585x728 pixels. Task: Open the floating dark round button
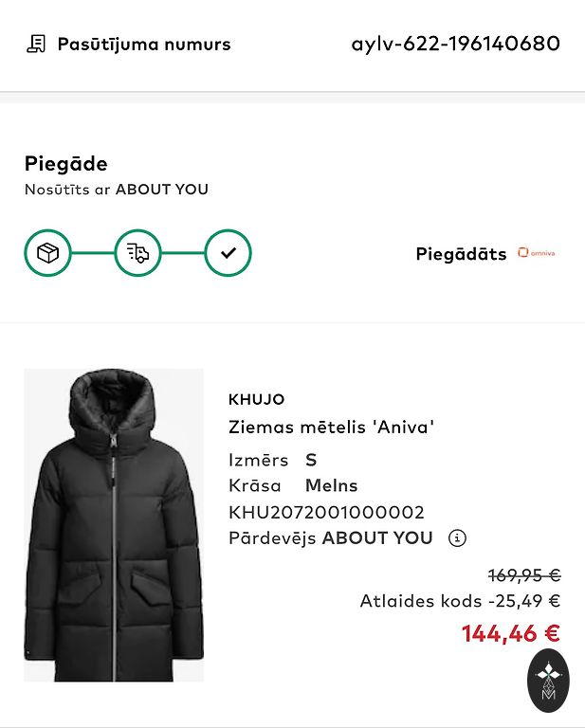coord(548,680)
